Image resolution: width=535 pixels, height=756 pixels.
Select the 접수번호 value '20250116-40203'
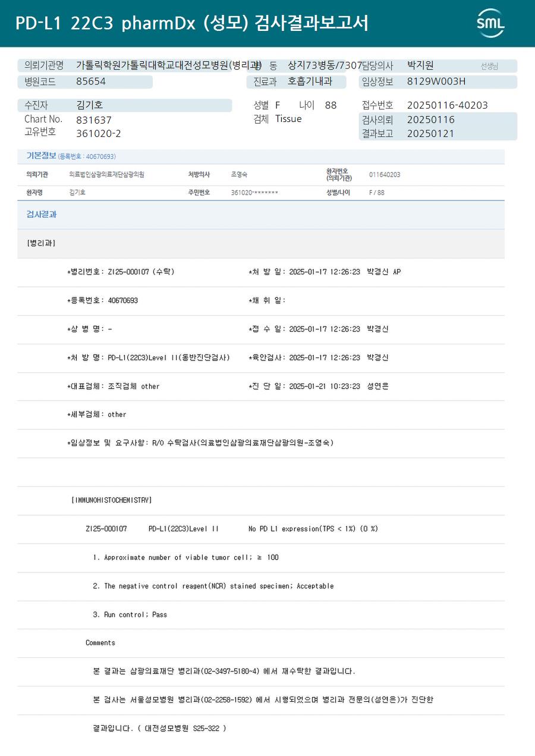448,105
